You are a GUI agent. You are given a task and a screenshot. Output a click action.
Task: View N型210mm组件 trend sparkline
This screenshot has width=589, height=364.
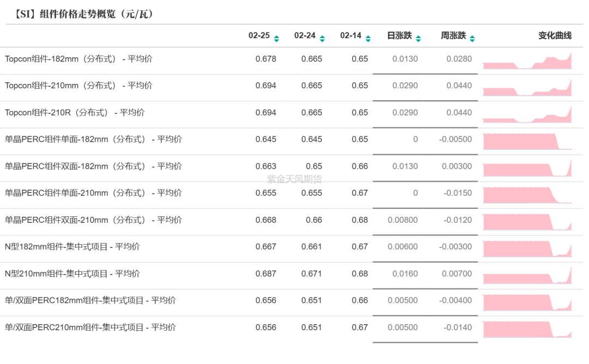coord(527,275)
